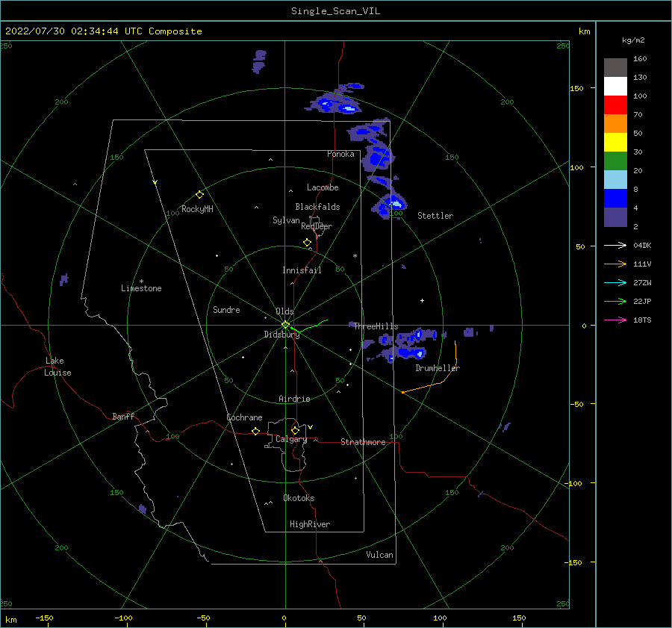Click the Blackfalds town label
The image size is (672, 628).
(x=317, y=207)
